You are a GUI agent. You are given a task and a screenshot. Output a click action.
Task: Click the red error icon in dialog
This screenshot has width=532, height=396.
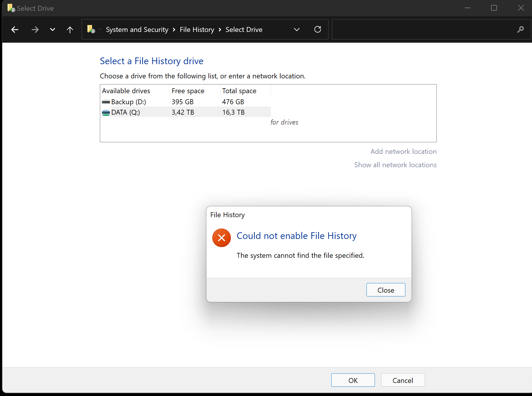[x=222, y=238]
